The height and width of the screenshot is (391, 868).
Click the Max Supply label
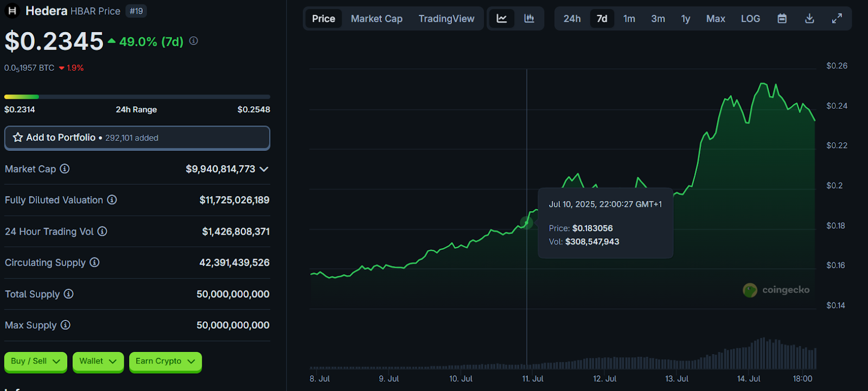[30, 325]
